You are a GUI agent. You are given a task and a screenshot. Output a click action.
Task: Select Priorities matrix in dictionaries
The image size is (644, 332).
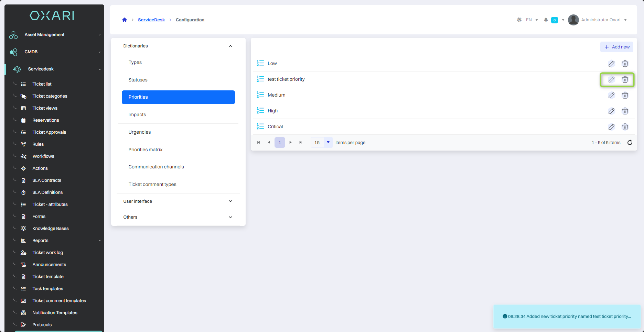[145, 150]
